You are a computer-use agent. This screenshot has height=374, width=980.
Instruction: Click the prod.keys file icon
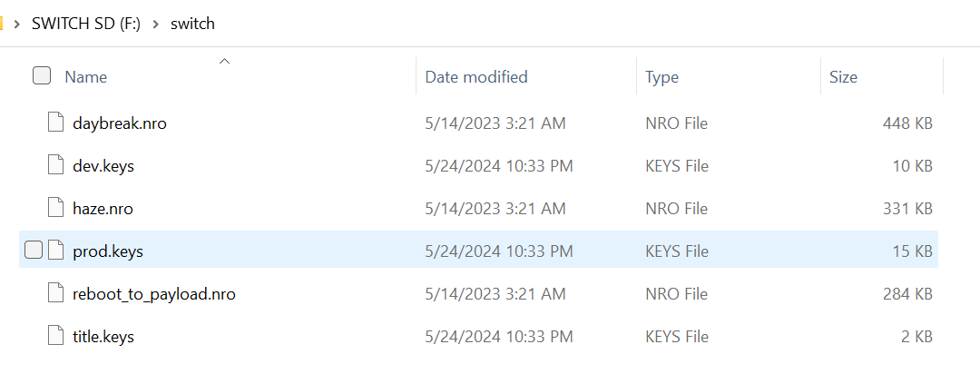click(56, 251)
